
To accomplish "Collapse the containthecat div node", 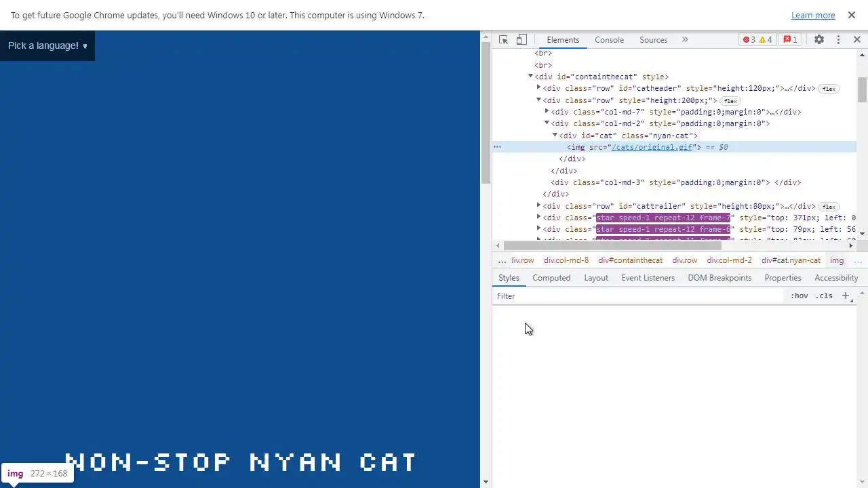I will click(x=531, y=77).
